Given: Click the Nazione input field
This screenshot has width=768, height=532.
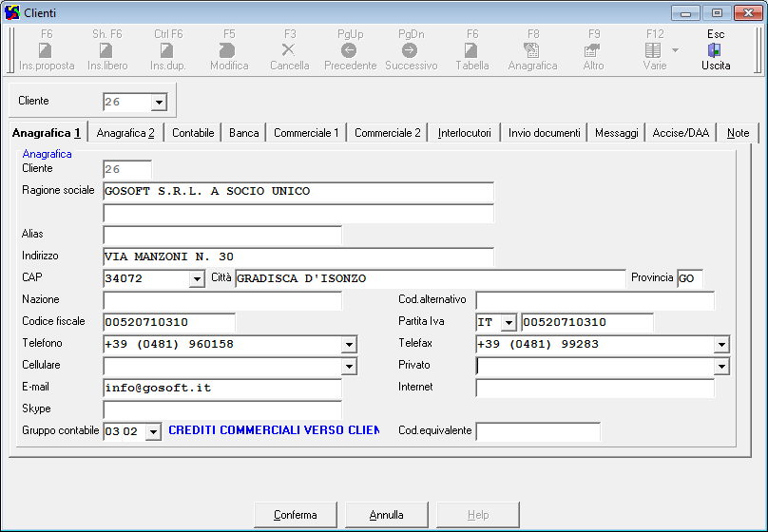Looking at the screenshot, I should pyautogui.click(x=222, y=300).
